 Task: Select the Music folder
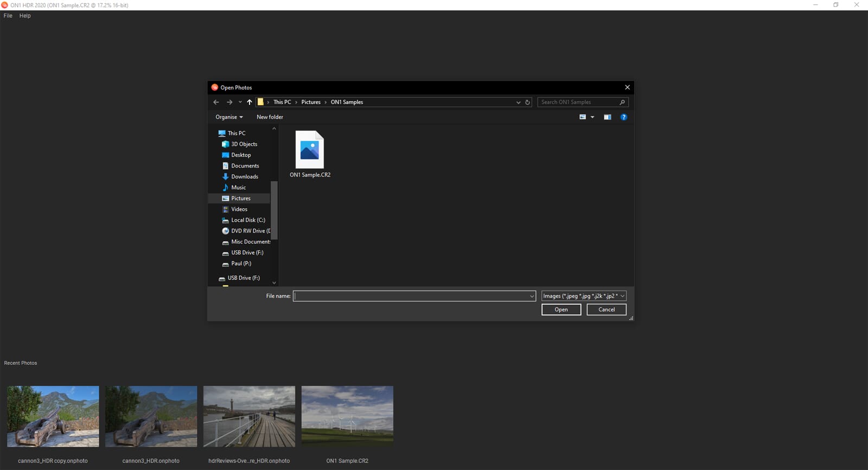(x=238, y=188)
